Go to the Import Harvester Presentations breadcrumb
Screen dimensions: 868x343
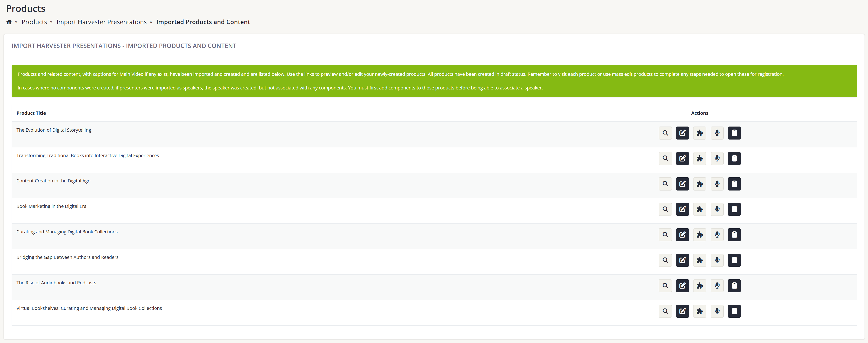pyautogui.click(x=101, y=22)
